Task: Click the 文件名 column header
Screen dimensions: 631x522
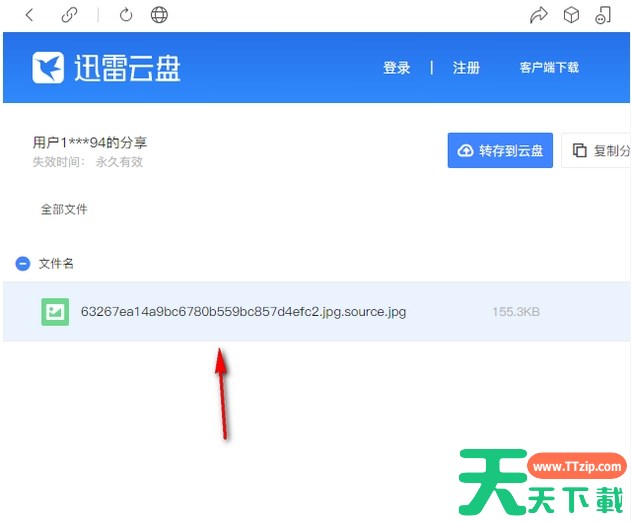Action: point(56,264)
